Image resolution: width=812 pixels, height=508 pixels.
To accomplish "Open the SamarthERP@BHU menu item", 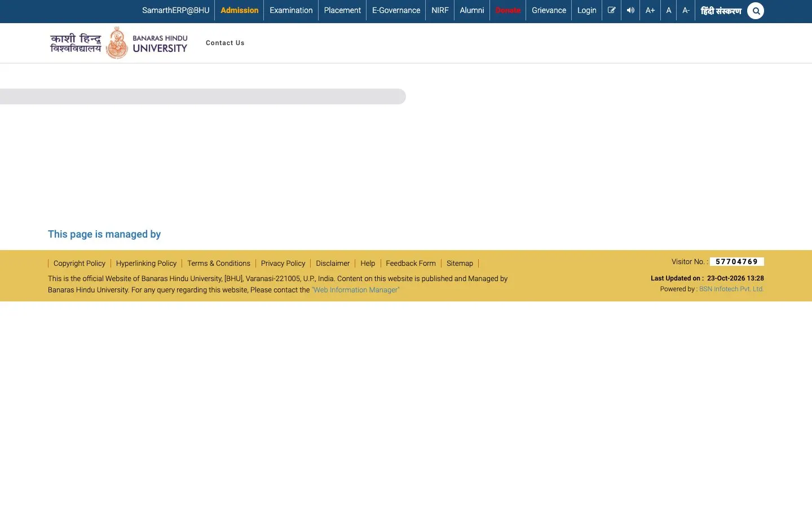I will coord(176,10).
